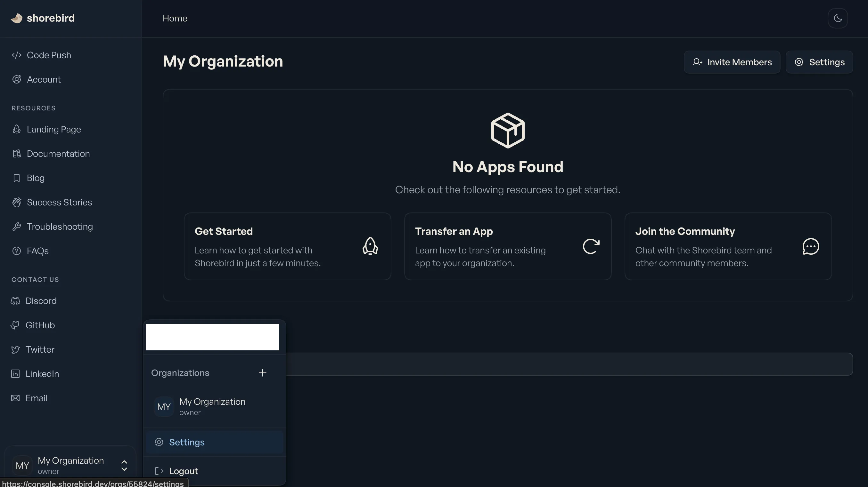This screenshot has width=868, height=487.
Task: Click the package box icon above No Apps Found
Action: point(508,131)
